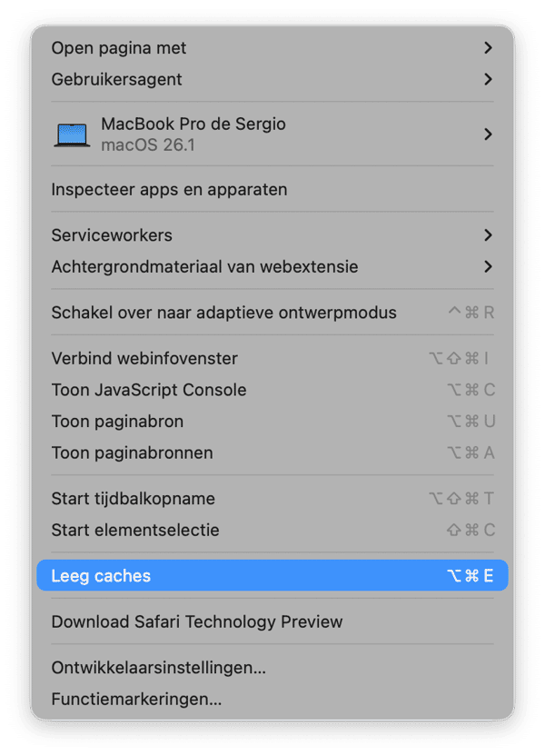
Task: Select Start tijdbalkopname
Action: [133, 499]
